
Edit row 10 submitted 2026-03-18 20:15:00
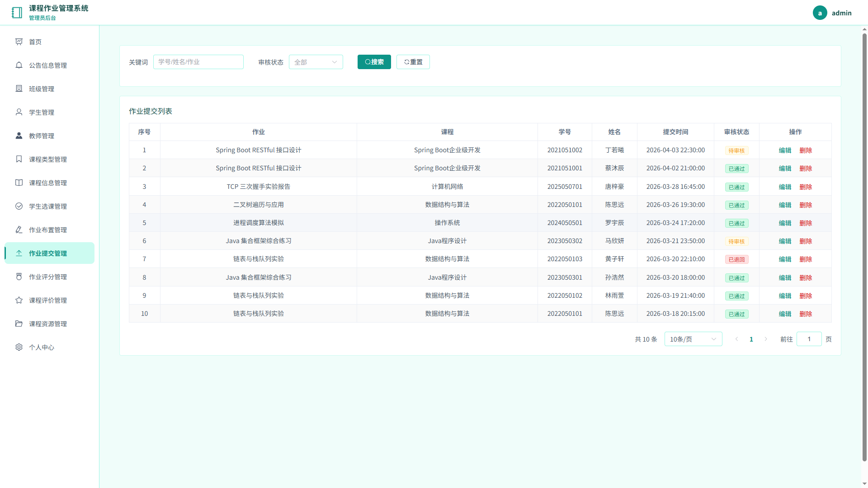tap(785, 314)
